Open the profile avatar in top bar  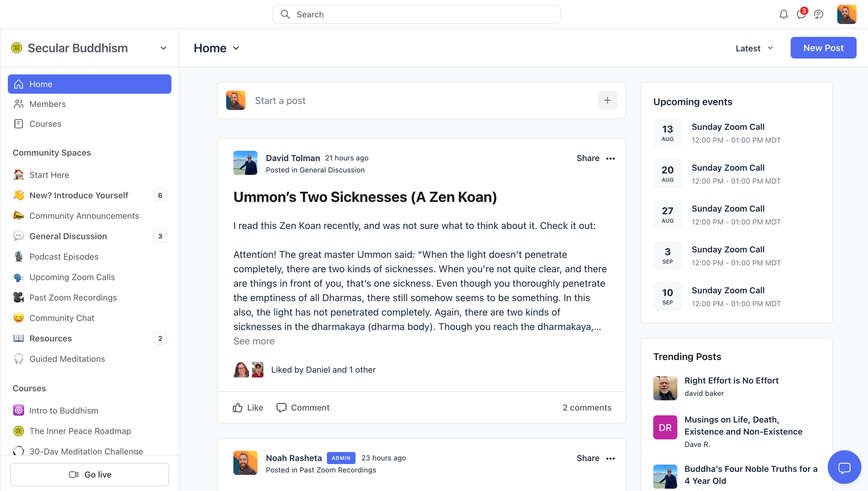pyautogui.click(x=846, y=15)
